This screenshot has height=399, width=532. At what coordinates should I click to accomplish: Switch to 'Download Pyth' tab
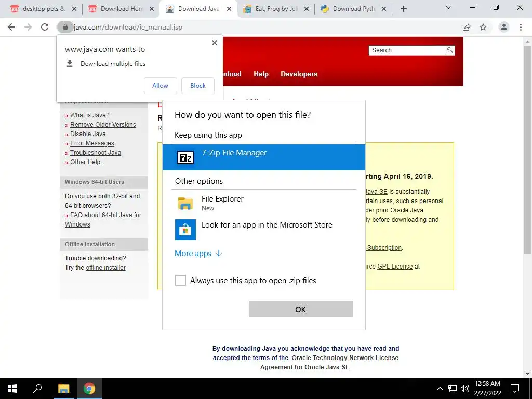click(x=353, y=9)
